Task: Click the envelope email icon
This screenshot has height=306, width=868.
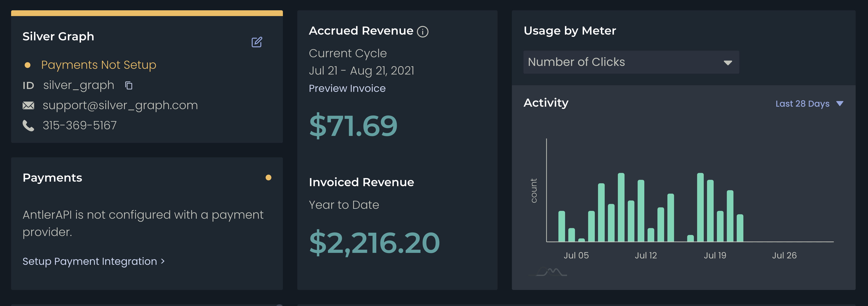Action: [x=28, y=106]
